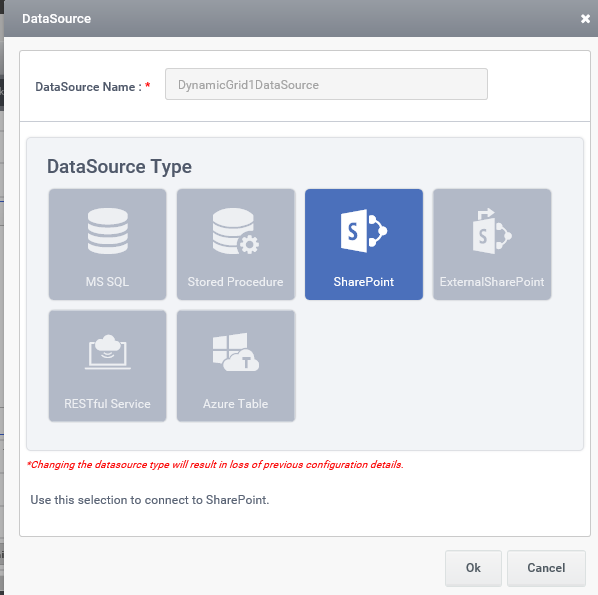598x595 pixels.
Task: Confirm the dialog with Ok
Action: click(x=473, y=568)
